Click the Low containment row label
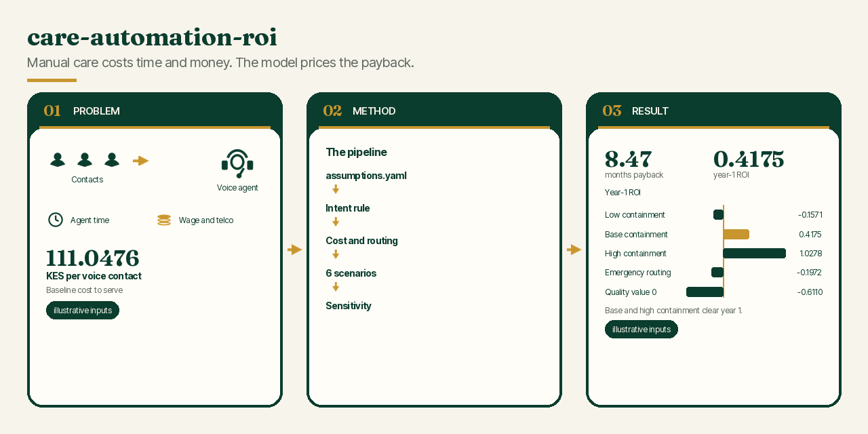The height and width of the screenshot is (434, 868). tap(635, 215)
